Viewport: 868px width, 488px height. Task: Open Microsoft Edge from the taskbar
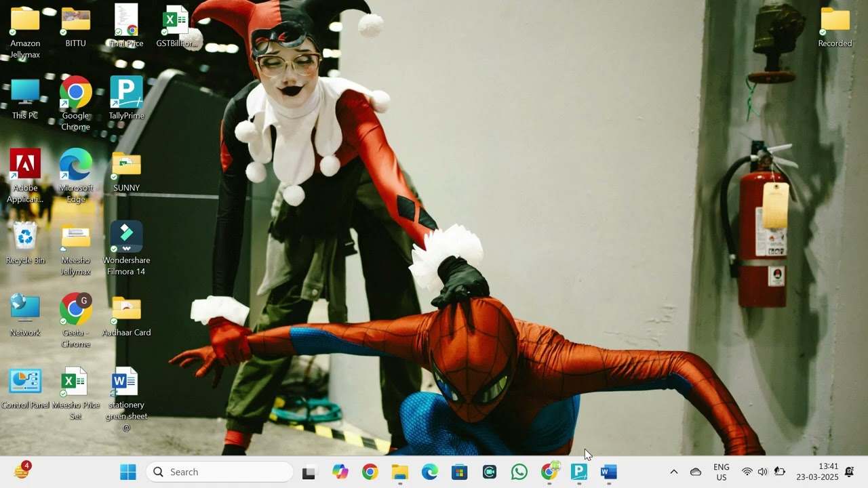[x=430, y=472]
